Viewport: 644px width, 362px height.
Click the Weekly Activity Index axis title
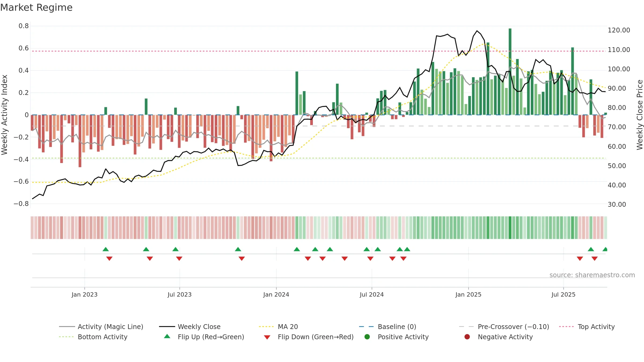(5, 115)
